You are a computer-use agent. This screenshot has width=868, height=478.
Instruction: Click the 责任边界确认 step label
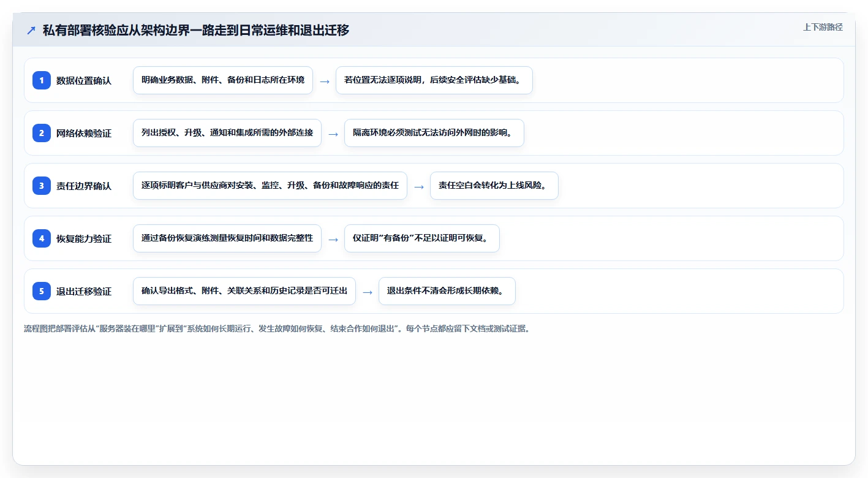tap(84, 186)
